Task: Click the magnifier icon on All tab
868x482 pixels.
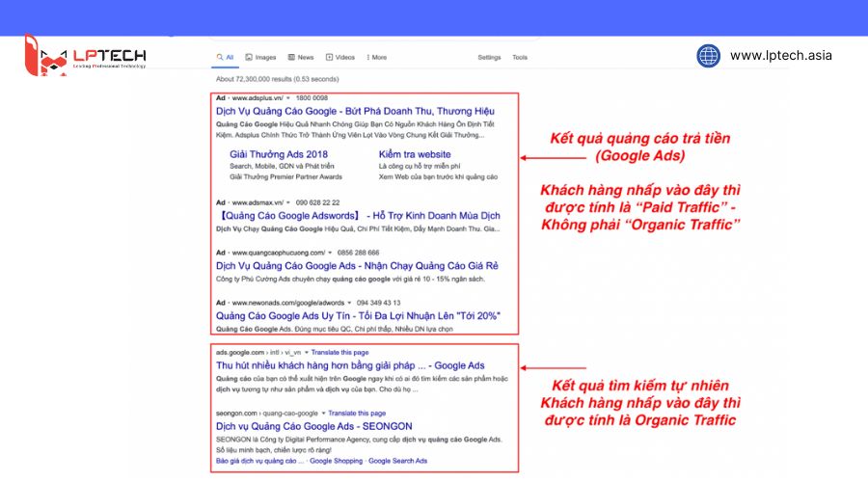Action: click(220, 57)
